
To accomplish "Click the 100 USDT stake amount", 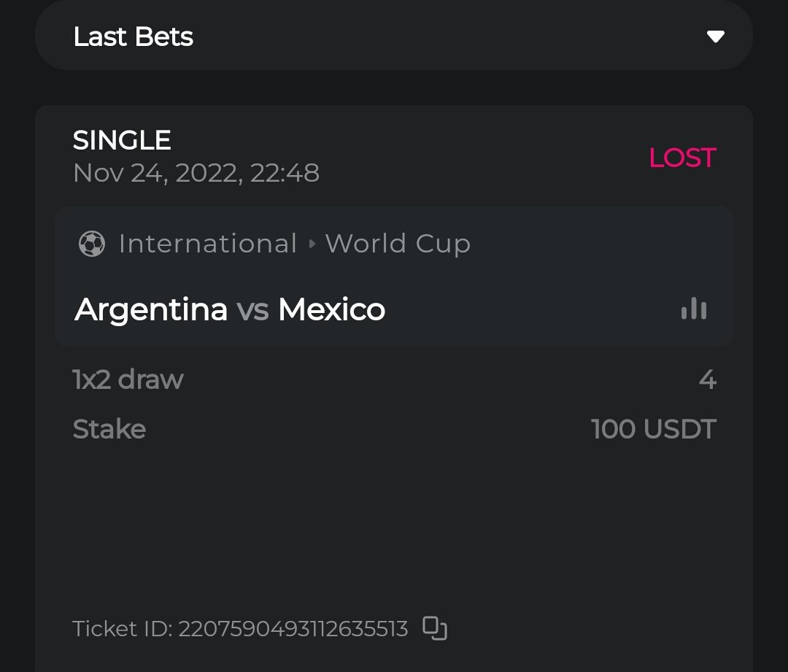I will 654,429.
